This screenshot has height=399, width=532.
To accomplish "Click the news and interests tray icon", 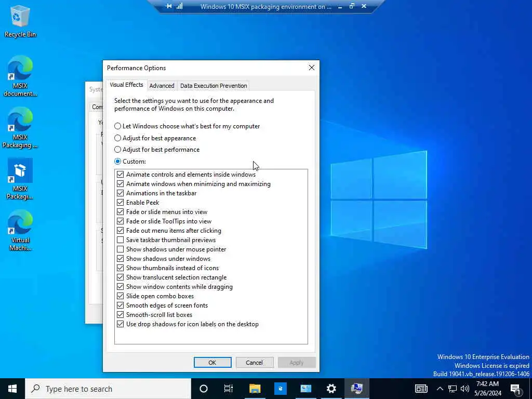I will click(x=421, y=389).
